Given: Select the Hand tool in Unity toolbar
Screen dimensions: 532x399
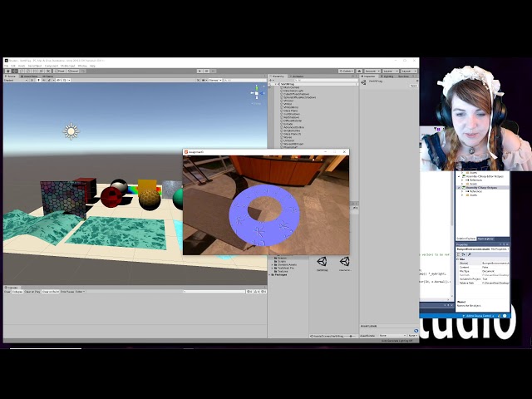Looking at the screenshot, I should pos(8,71).
